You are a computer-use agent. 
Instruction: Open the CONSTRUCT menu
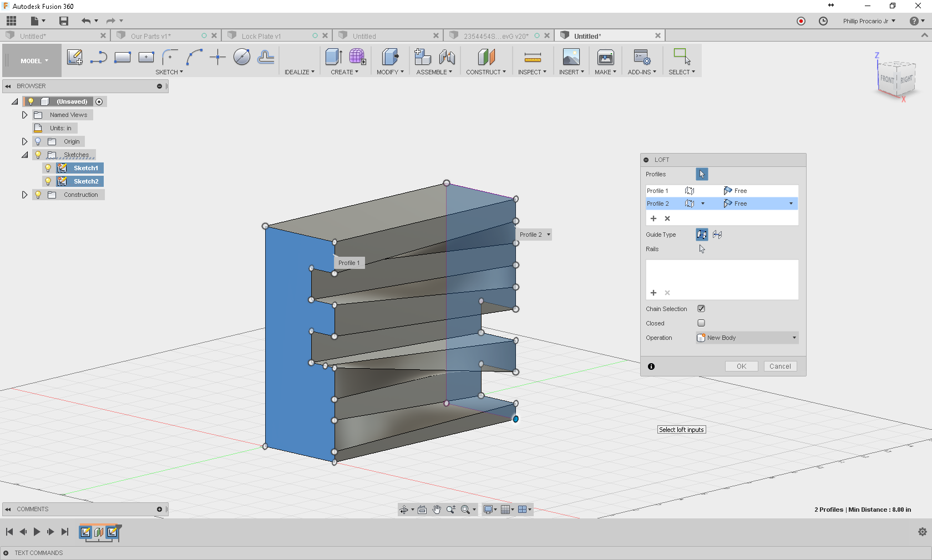click(x=486, y=72)
